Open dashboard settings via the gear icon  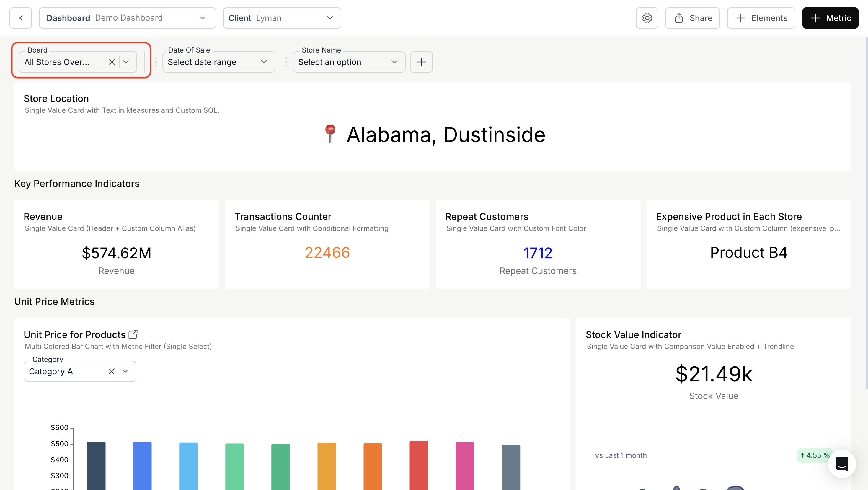point(647,18)
